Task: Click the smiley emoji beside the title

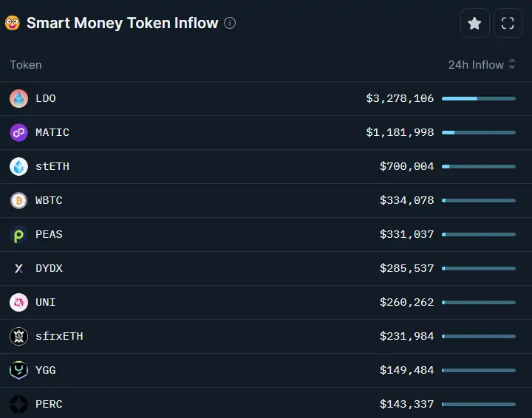Action: (x=13, y=23)
